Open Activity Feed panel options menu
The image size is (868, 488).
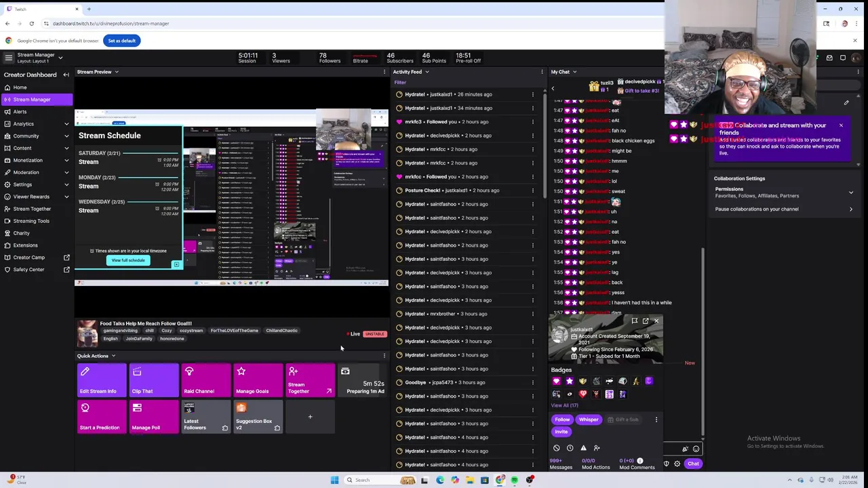(x=542, y=72)
